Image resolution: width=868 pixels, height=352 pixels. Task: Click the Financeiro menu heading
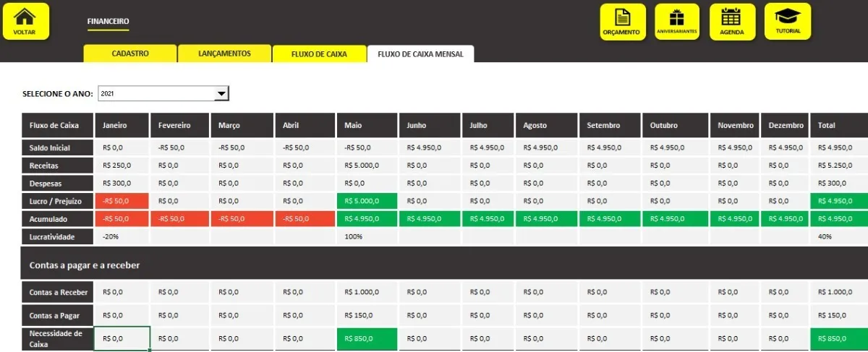pos(108,22)
